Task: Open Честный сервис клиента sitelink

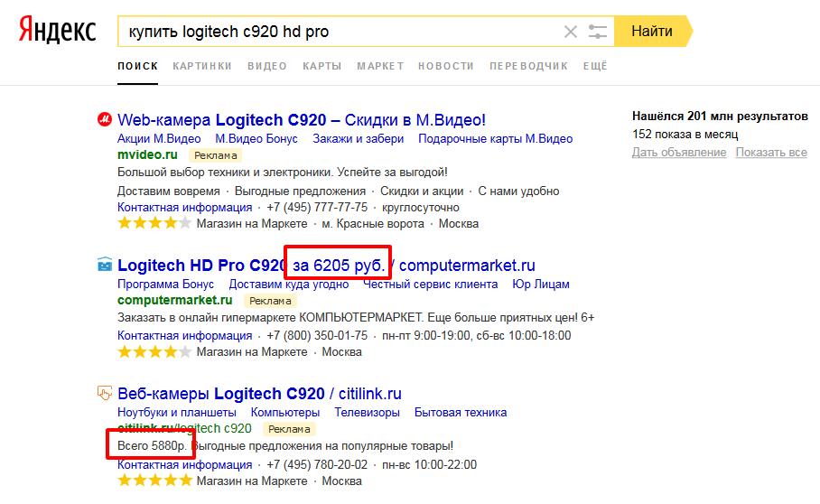Action: pos(431,285)
